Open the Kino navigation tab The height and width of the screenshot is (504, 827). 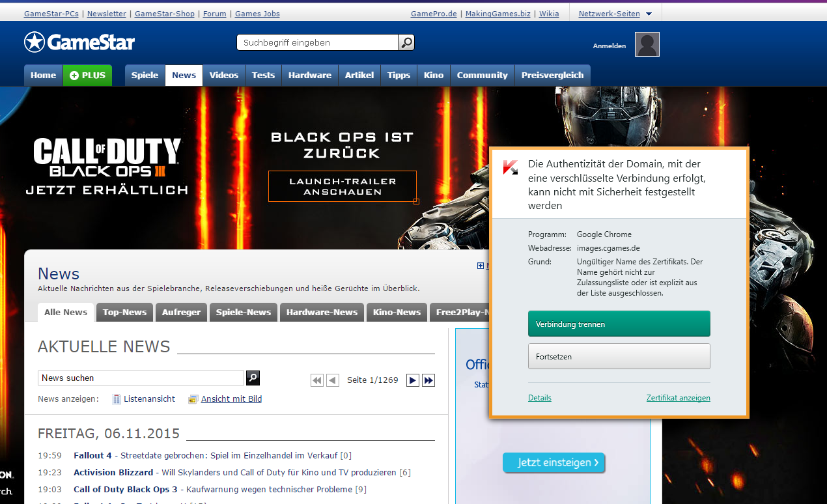point(434,76)
